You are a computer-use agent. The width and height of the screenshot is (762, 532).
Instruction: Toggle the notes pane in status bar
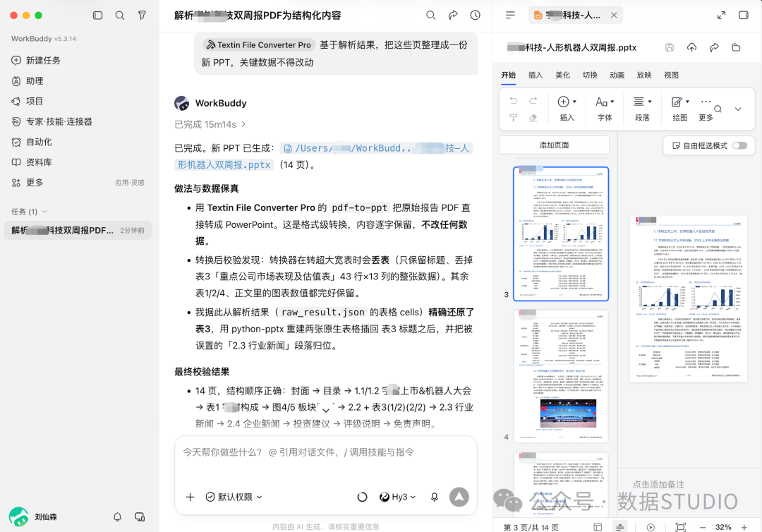[620, 527]
